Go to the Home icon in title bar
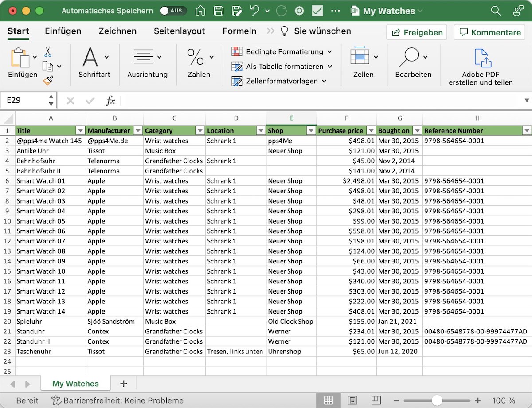The height and width of the screenshot is (408, 532). [x=200, y=11]
